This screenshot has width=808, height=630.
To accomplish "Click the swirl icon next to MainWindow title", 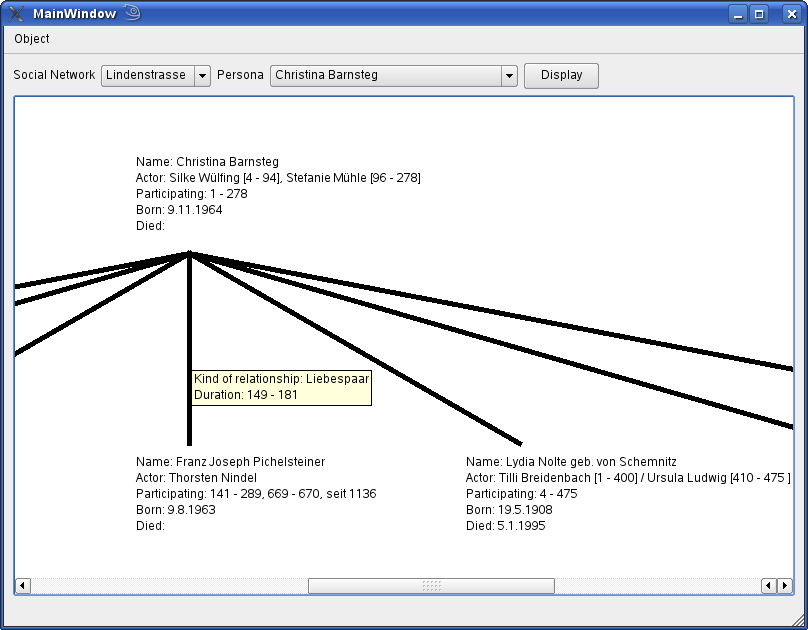I will (x=132, y=12).
